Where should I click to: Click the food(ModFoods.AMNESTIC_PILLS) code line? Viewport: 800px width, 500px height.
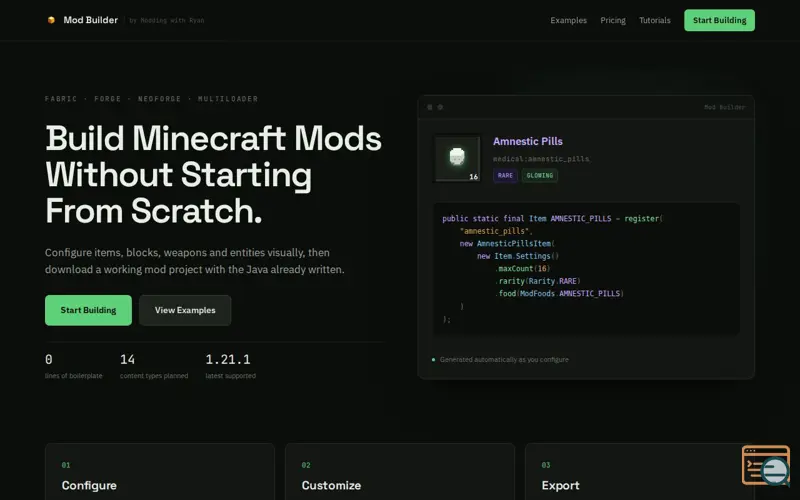pos(559,293)
